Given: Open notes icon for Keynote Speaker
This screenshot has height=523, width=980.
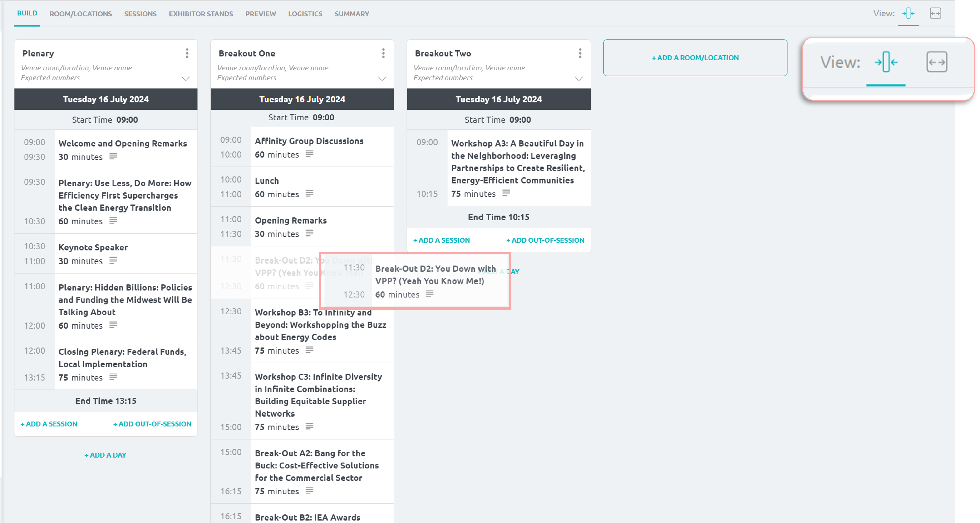Looking at the screenshot, I should point(113,260).
